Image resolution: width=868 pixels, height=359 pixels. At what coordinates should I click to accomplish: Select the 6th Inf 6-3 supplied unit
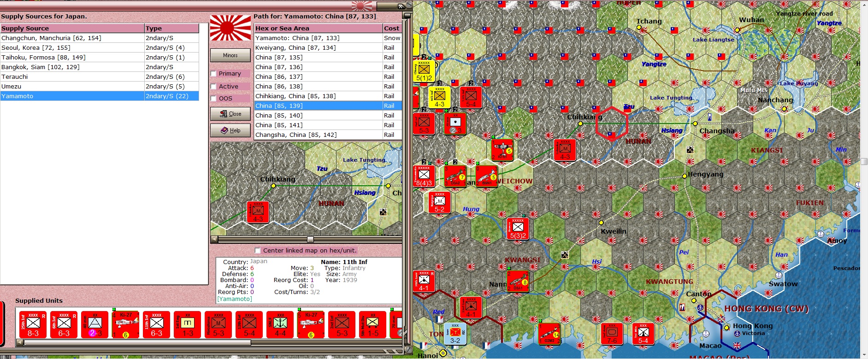tap(64, 325)
